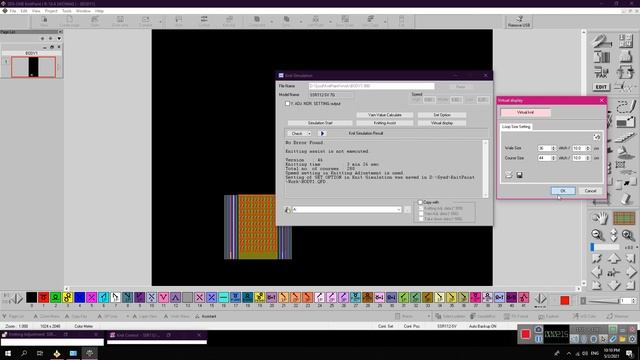Open the Page List panel dropdown arrow
The image size is (640, 360).
tap(59, 38)
